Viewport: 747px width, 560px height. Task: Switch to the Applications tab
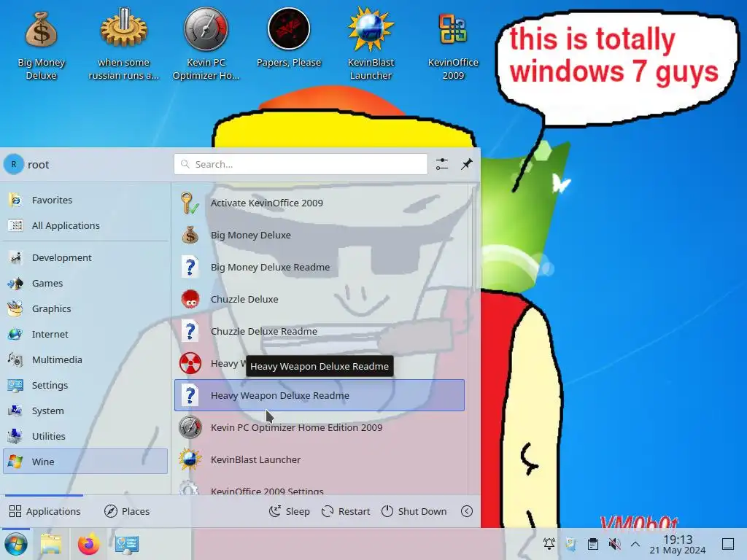click(44, 511)
